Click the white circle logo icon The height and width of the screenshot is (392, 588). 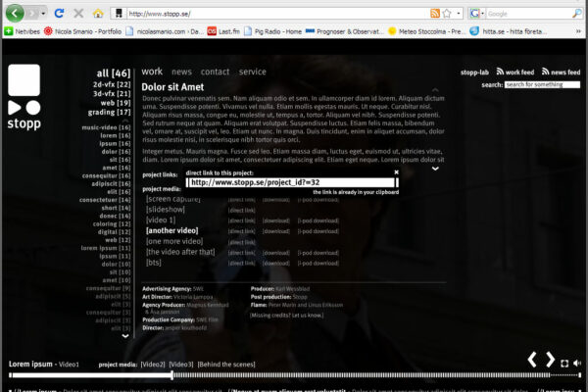tap(33, 108)
